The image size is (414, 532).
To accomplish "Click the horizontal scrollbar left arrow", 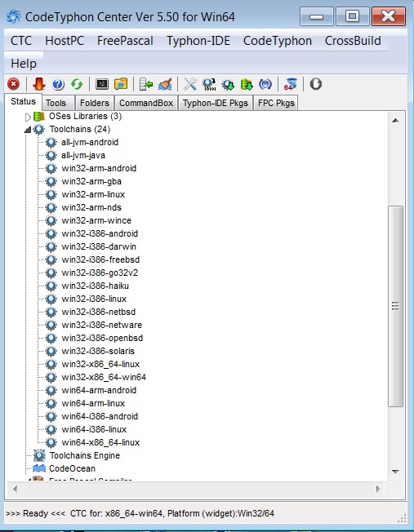I will point(15,489).
